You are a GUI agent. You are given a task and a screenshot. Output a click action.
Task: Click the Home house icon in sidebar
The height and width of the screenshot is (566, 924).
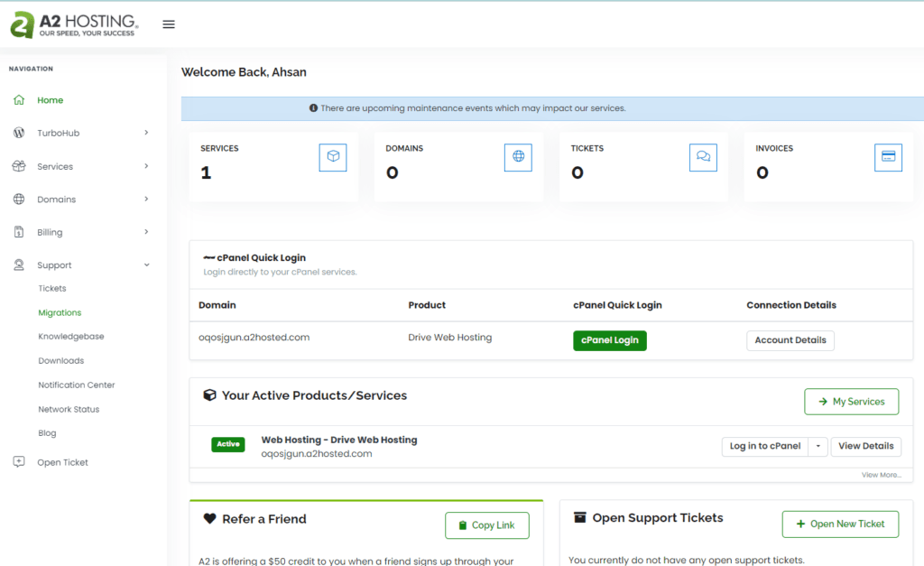[x=19, y=99]
